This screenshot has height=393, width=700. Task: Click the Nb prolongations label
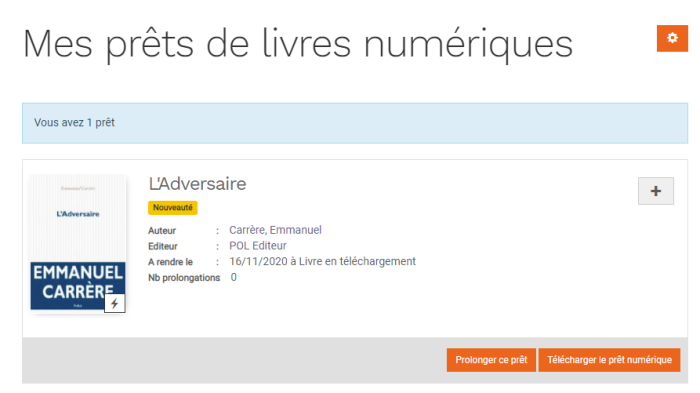[x=184, y=278]
